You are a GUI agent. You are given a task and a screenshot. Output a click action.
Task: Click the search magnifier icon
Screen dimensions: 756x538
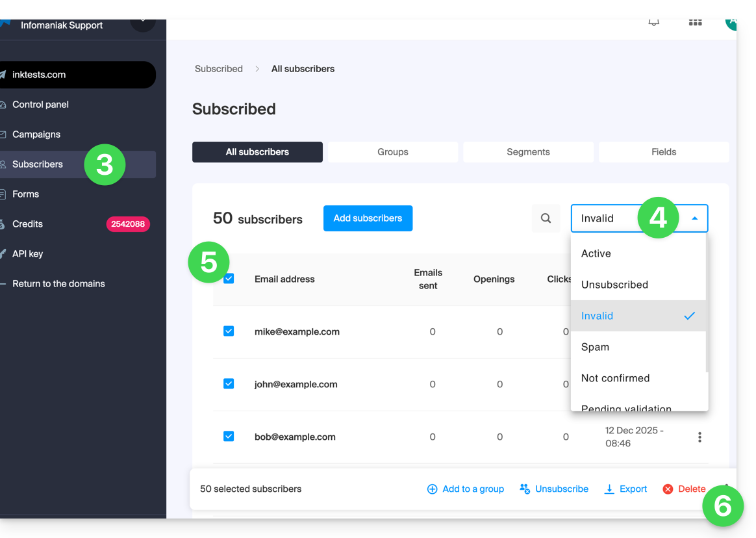point(546,218)
